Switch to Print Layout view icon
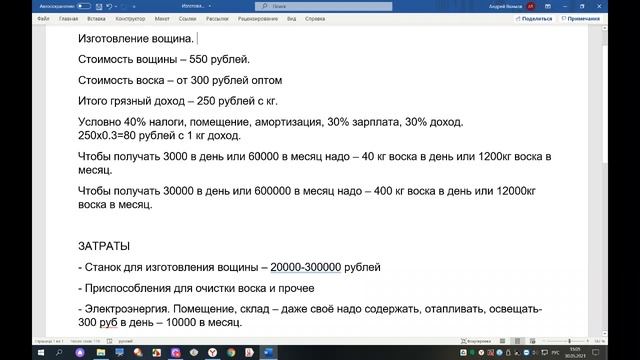The height and width of the screenshot is (360, 640). (x=517, y=341)
